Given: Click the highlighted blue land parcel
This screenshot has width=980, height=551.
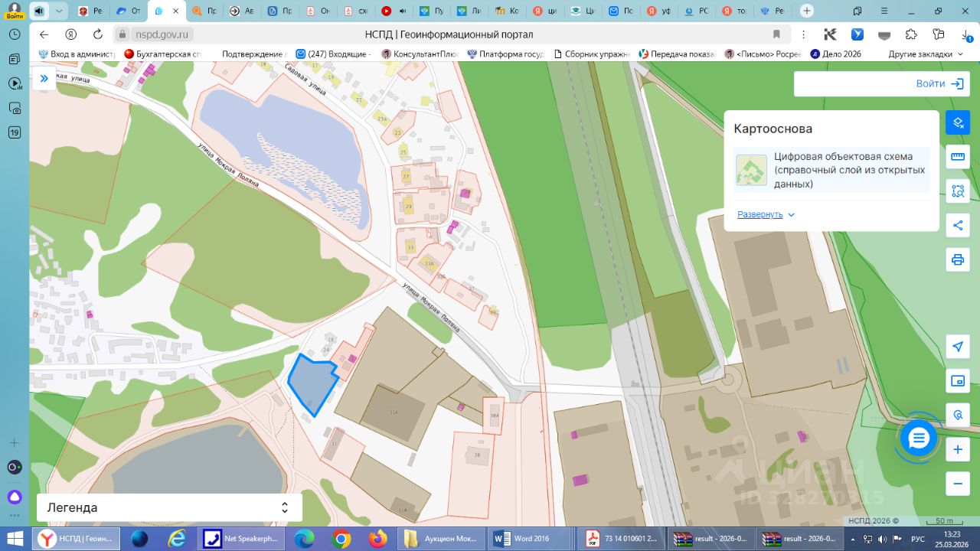Looking at the screenshot, I should [312, 384].
